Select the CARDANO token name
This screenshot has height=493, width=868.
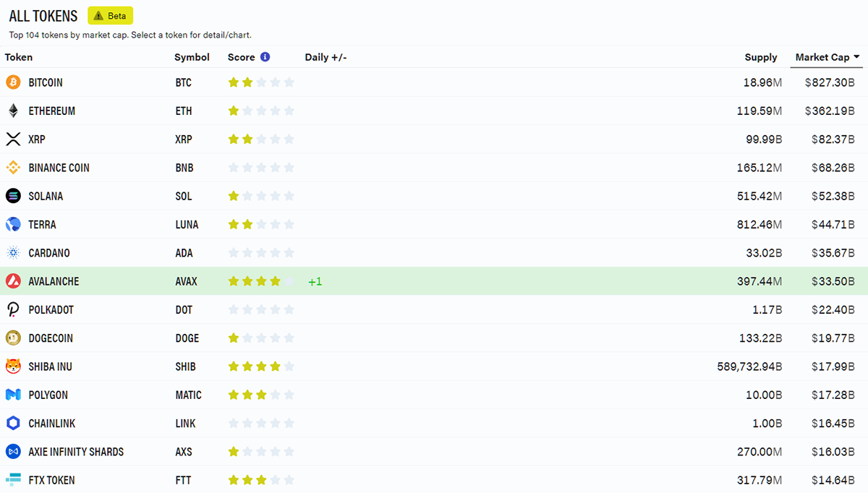[49, 253]
